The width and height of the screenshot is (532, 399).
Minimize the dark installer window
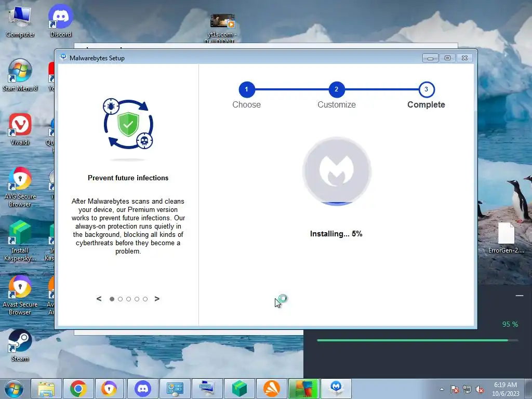coord(519,296)
